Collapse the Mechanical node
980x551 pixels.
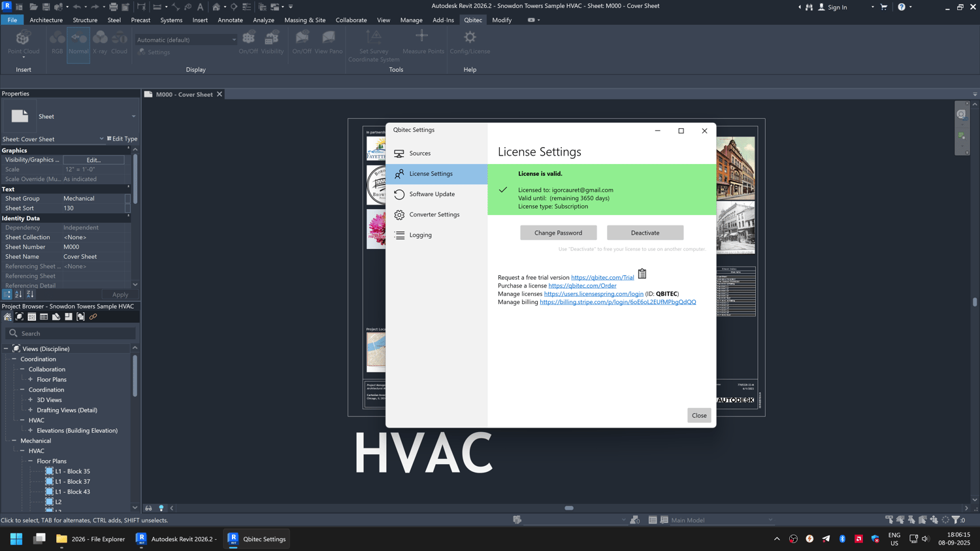click(14, 441)
